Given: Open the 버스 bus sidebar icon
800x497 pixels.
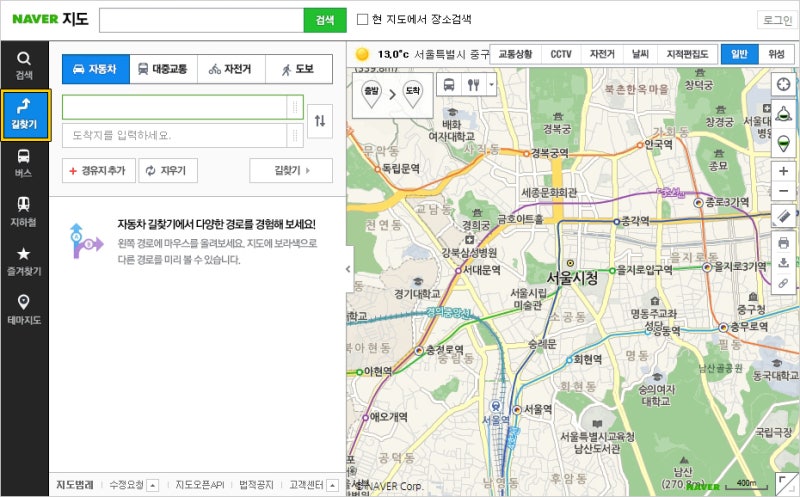Looking at the screenshot, I should 23,163.
